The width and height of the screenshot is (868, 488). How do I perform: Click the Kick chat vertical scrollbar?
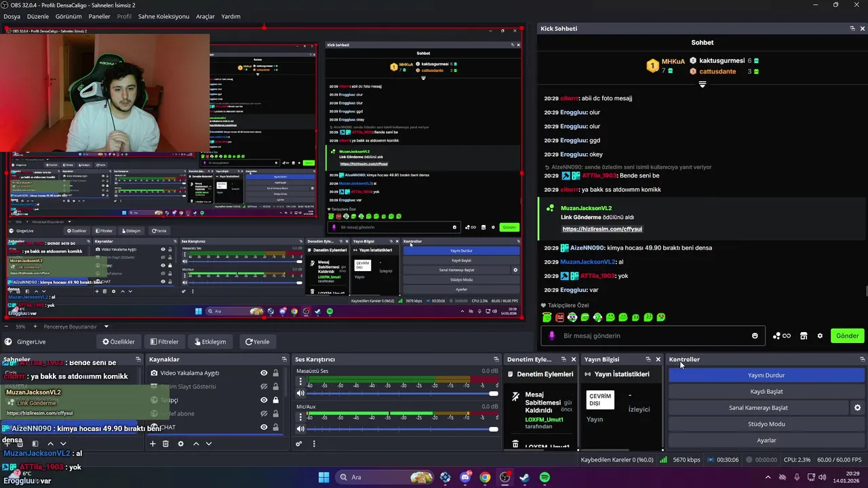click(865, 292)
